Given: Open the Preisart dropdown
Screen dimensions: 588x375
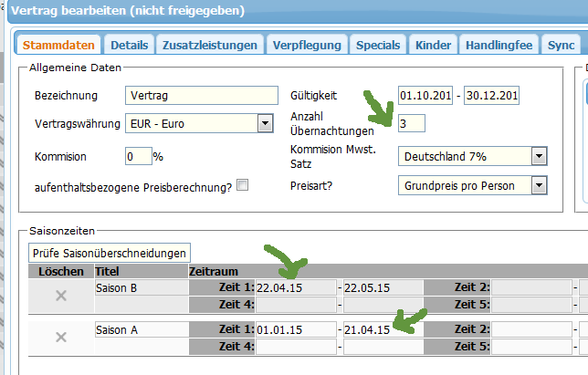Looking at the screenshot, I should pos(539,186).
